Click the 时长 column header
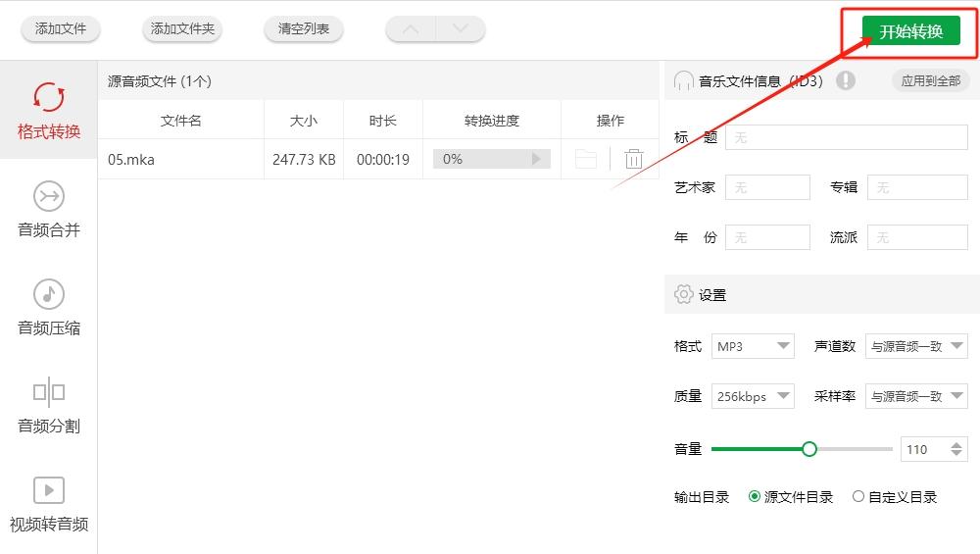This screenshot has height=554, width=980. [382, 120]
